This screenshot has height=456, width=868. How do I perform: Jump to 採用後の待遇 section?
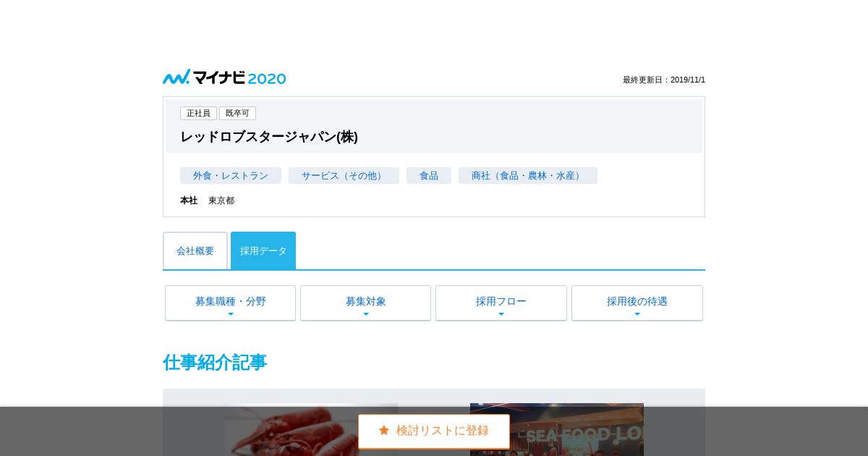637,303
